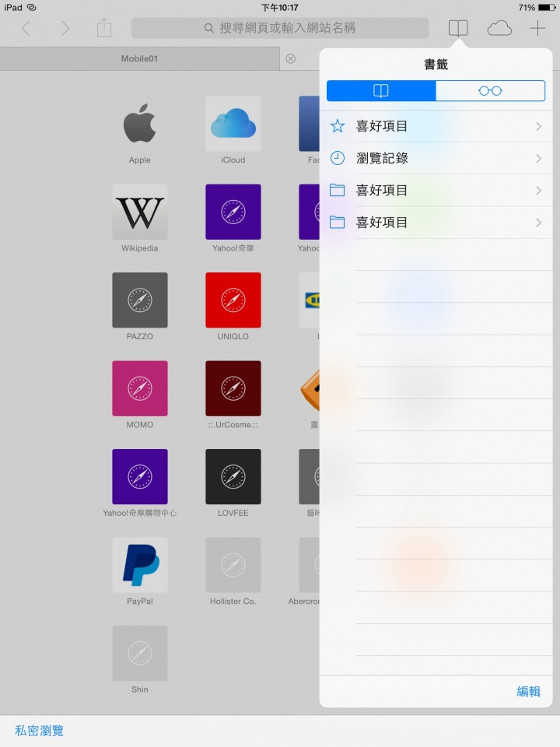Expand chevron of 瀏覽記錄 row
The height and width of the screenshot is (747, 560).
click(x=538, y=158)
